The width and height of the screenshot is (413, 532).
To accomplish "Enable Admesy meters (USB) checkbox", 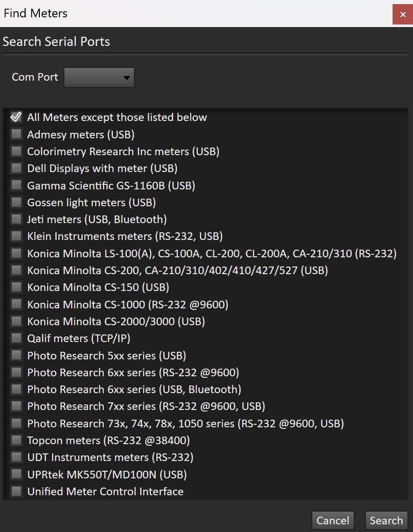I will (16, 134).
